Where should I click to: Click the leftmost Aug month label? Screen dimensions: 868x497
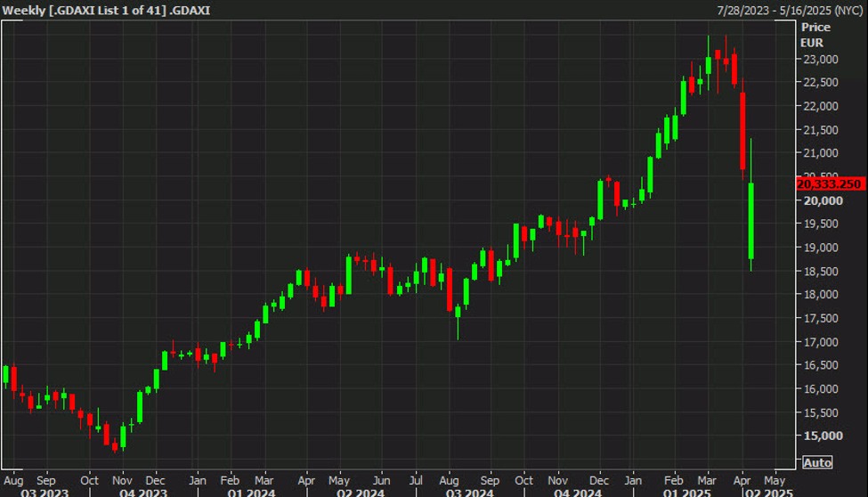tap(13, 477)
